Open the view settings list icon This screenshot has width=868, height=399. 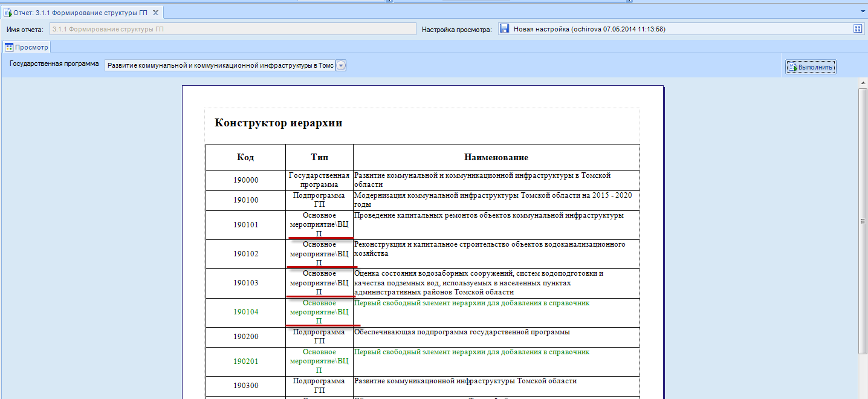click(x=857, y=29)
